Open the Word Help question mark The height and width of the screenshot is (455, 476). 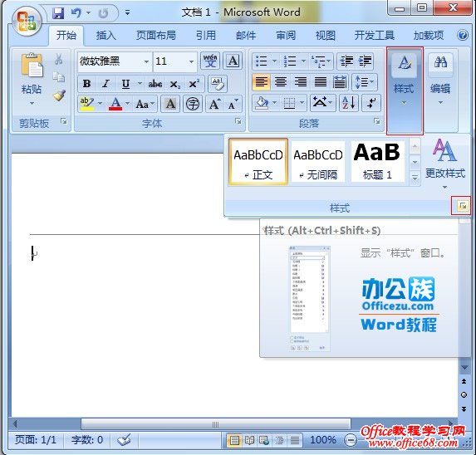pos(463,36)
